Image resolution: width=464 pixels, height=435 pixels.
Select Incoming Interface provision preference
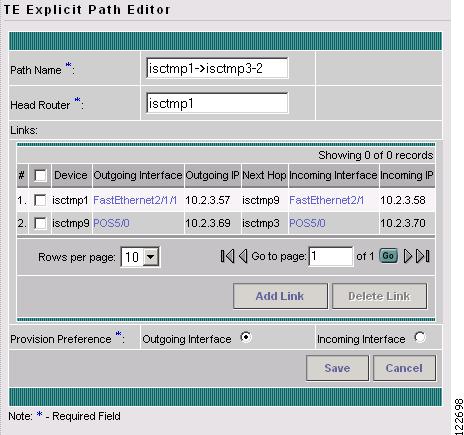coord(420,337)
